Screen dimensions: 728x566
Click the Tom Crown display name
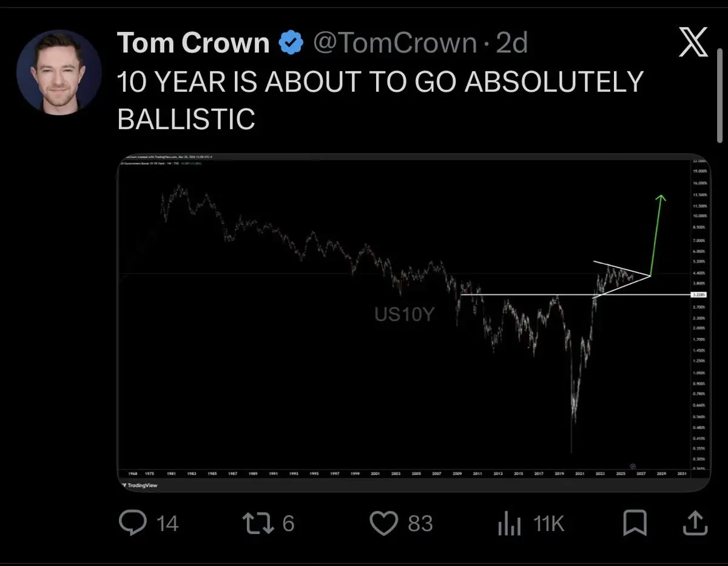pos(193,43)
